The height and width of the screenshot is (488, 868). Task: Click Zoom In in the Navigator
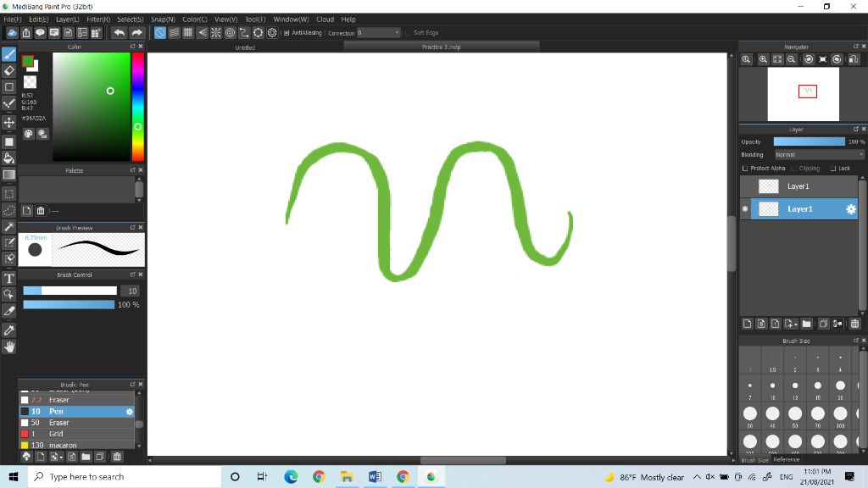pyautogui.click(x=763, y=59)
